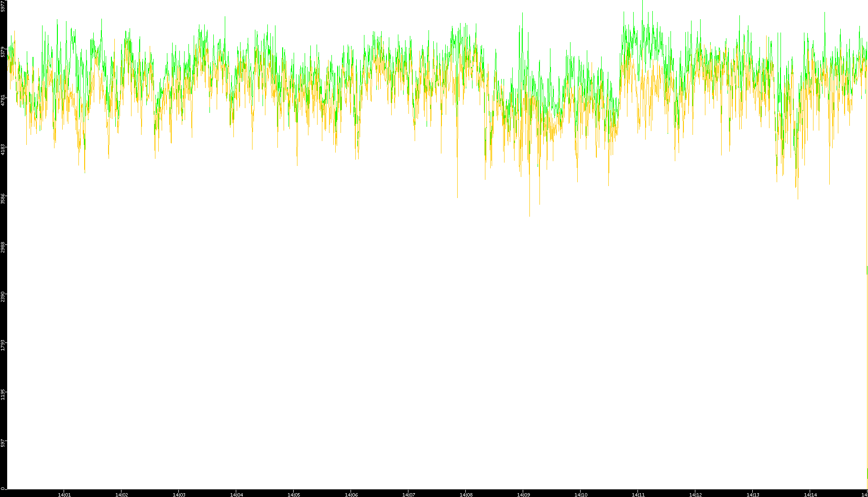Click the 4183 vertical axis label
Image resolution: width=868 pixels, height=497 pixels.
click(3, 149)
